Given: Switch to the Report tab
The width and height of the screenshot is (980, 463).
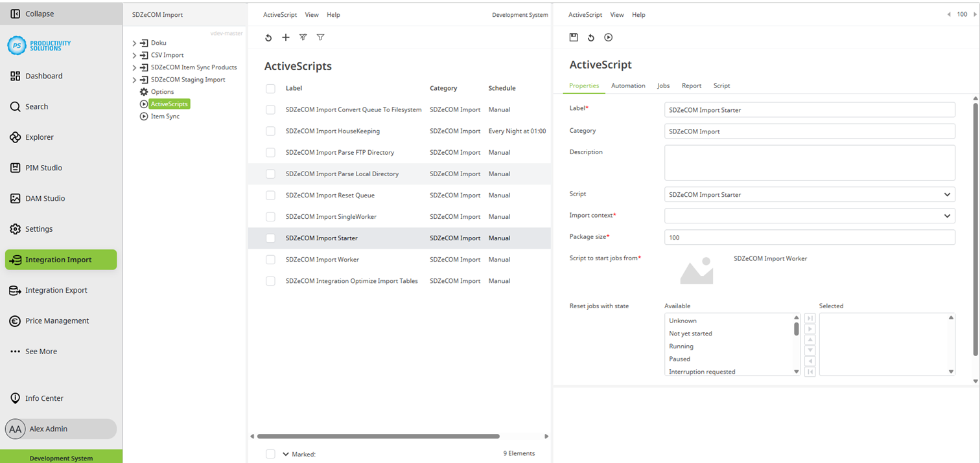Looking at the screenshot, I should pyautogui.click(x=692, y=85).
